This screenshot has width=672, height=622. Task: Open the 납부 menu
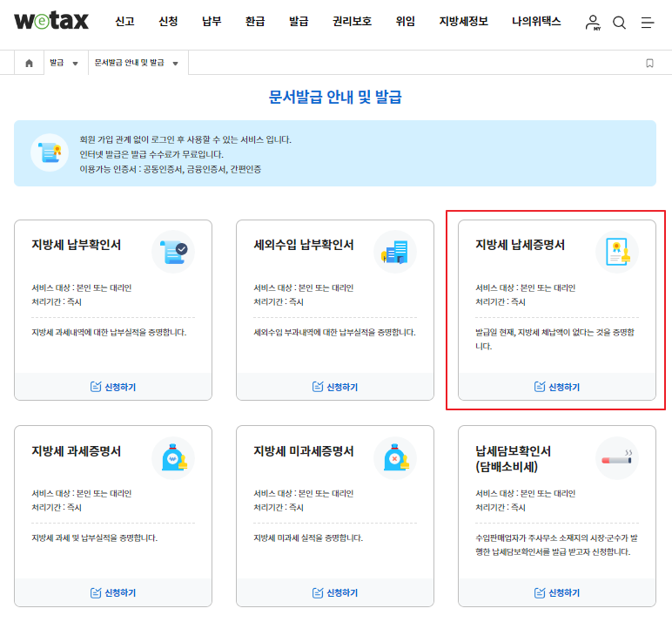(212, 21)
